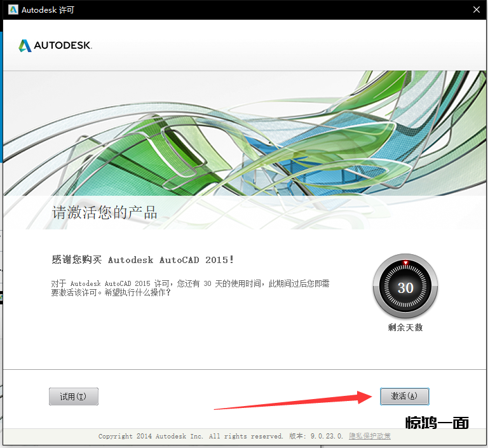488x448 pixels.
Task: Click the 感谢您购买 Autodesk AutoCAD 2015 text
Action: click(142, 260)
